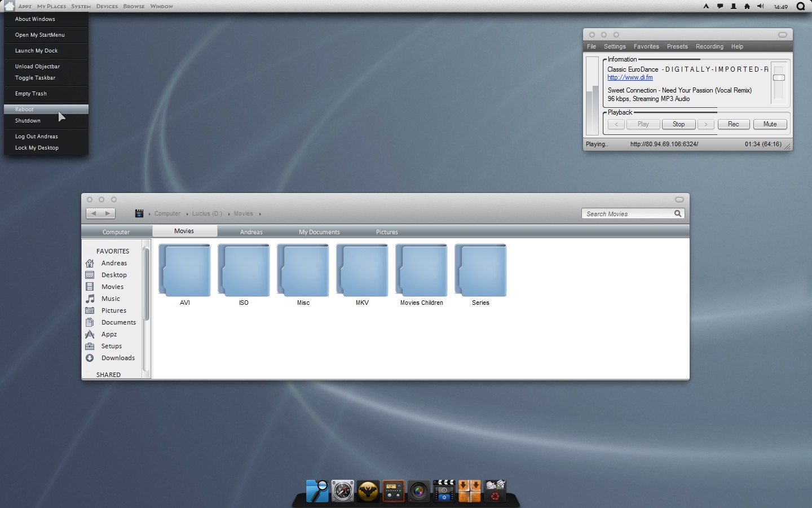Screen dimensions: 812x508
Task: Open the Movies Children folder
Action: 422,275
